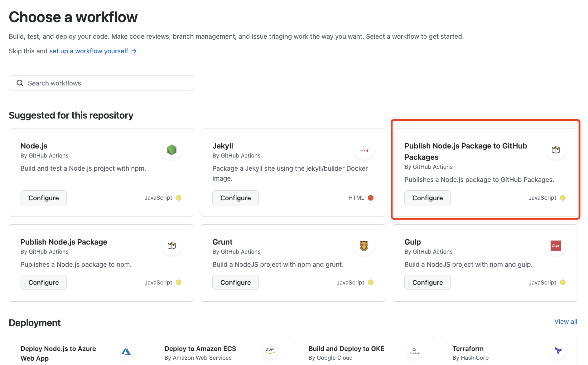Click the Terraform card title

pyautogui.click(x=468, y=349)
